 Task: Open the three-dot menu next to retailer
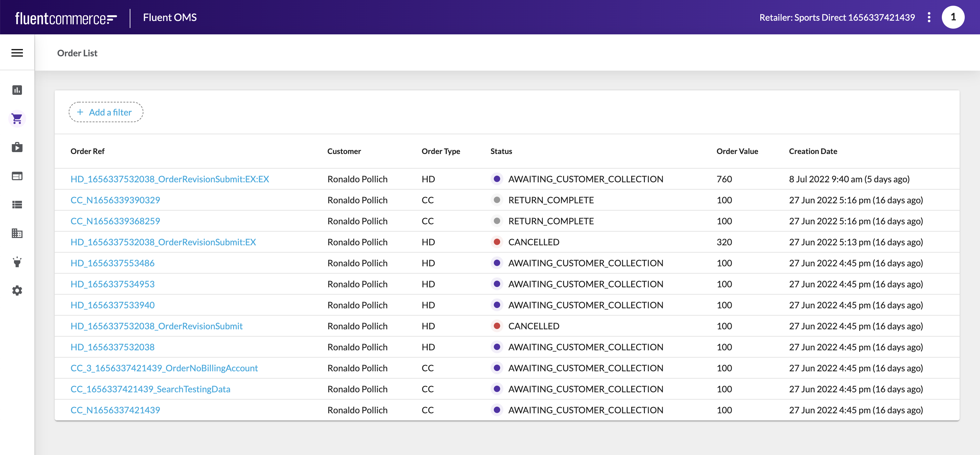[x=928, y=17]
